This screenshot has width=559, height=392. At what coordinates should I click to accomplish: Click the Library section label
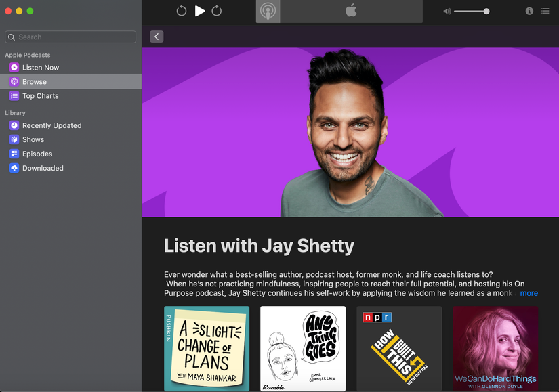tap(15, 113)
